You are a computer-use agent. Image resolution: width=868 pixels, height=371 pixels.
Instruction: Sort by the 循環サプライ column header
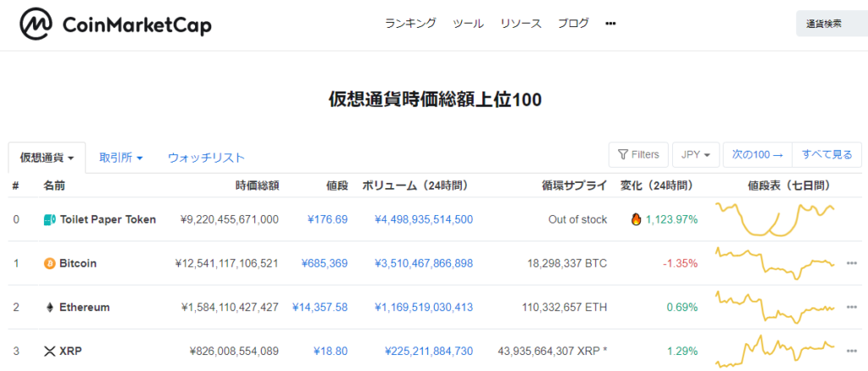point(574,185)
